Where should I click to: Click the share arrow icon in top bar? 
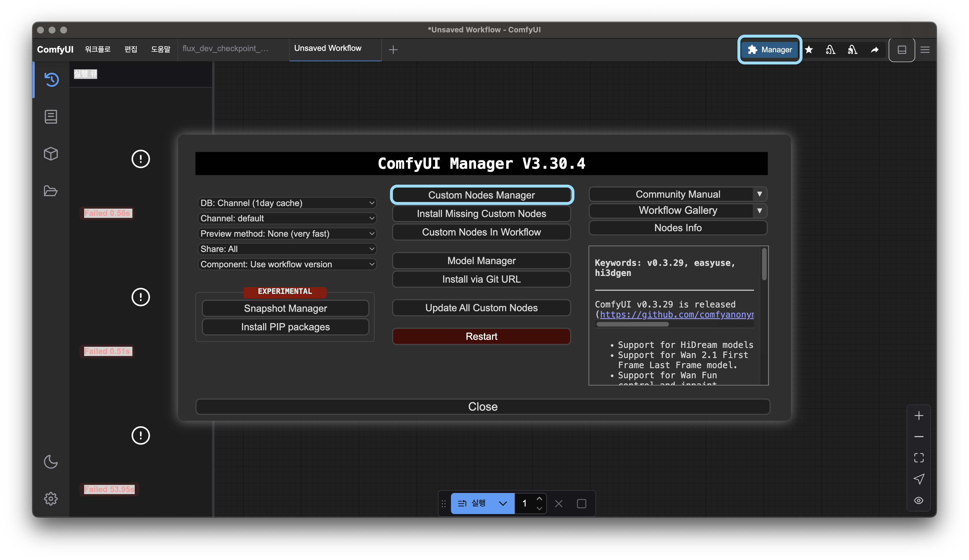[x=874, y=50]
